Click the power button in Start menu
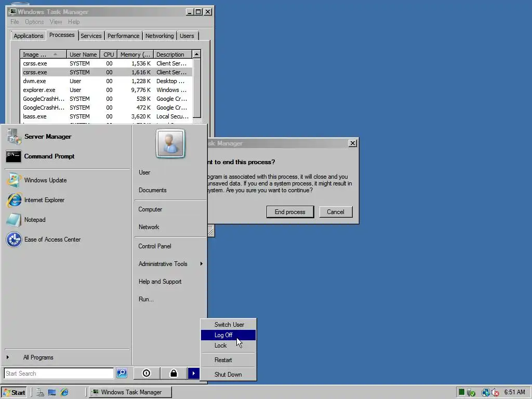 tap(146, 373)
